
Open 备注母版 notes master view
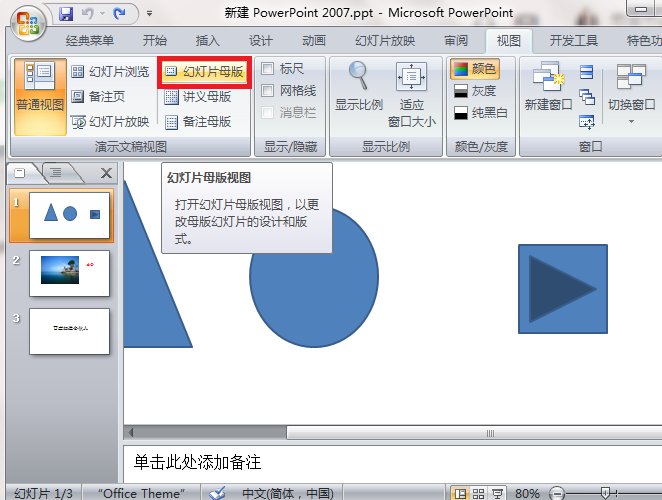pyautogui.click(x=198, y=122)
